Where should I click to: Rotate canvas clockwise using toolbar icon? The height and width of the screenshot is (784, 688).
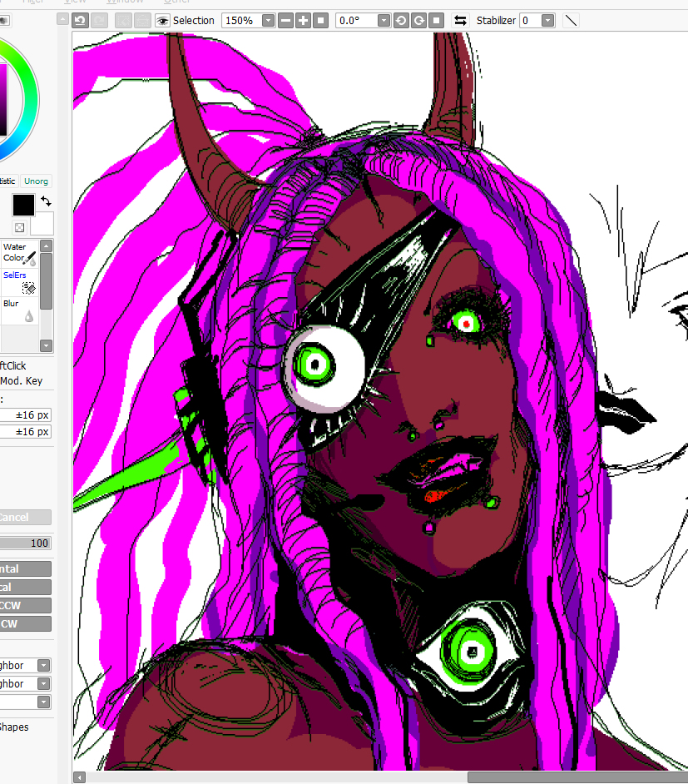[418, 20]
